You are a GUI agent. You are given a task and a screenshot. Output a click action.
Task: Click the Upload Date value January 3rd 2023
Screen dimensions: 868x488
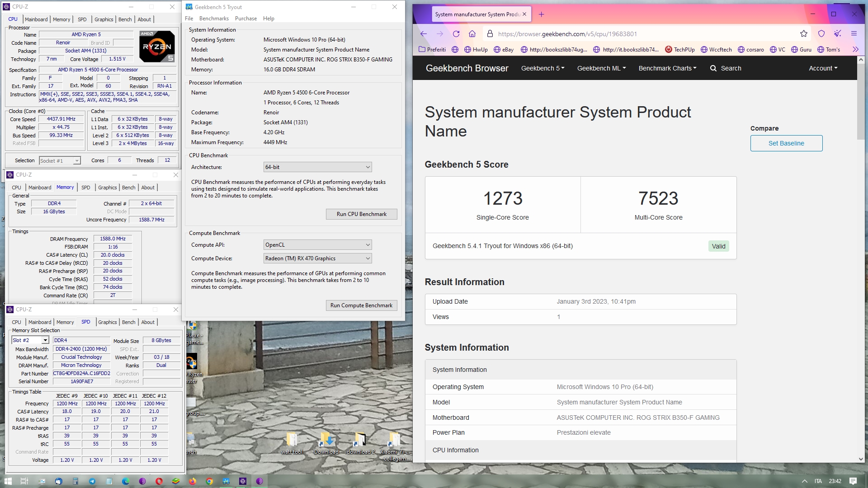[596, 301]
